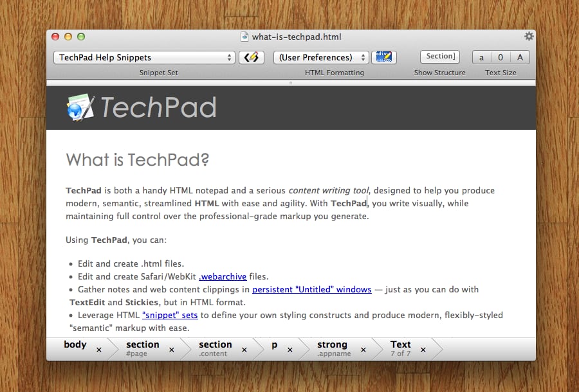Click the split view divider handle below toolbar
This screenshot has width=579, height=392.
click(x=291, y=83)
